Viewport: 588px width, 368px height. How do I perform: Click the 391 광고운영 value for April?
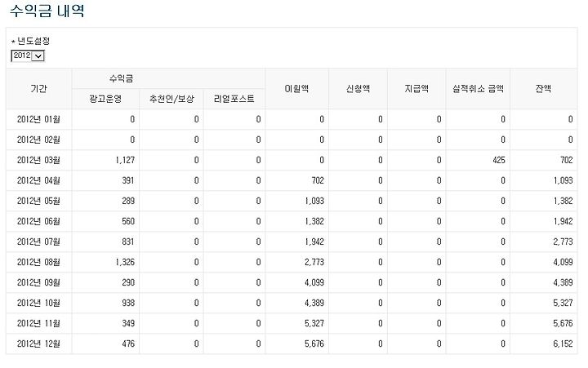[x=128, y=180]
